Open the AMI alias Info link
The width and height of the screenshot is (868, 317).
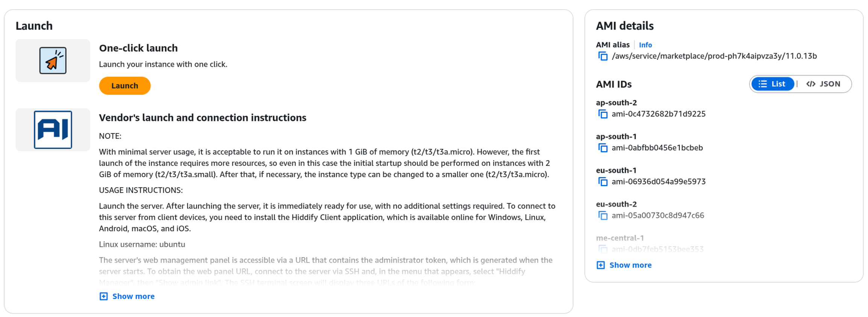[x=645, y=45]
